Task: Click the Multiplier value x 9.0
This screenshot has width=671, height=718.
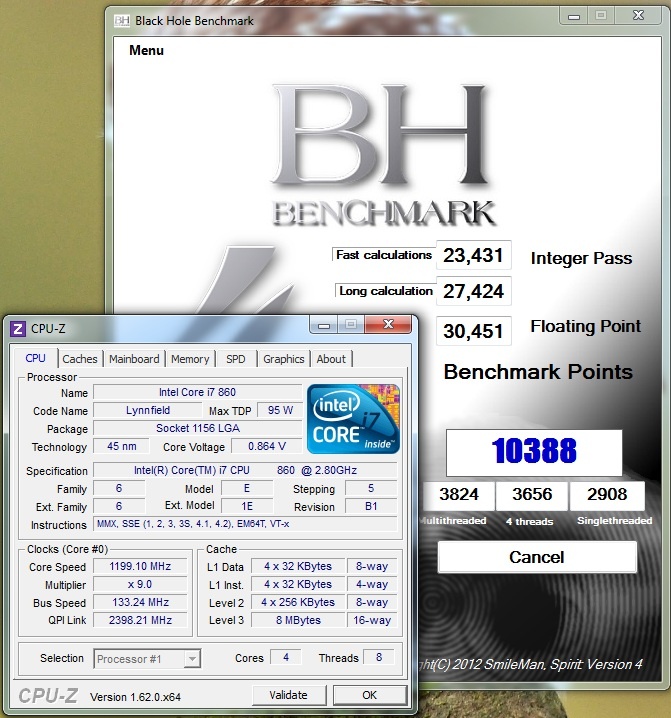Action: pyautogui.click(x=140, y=584)
